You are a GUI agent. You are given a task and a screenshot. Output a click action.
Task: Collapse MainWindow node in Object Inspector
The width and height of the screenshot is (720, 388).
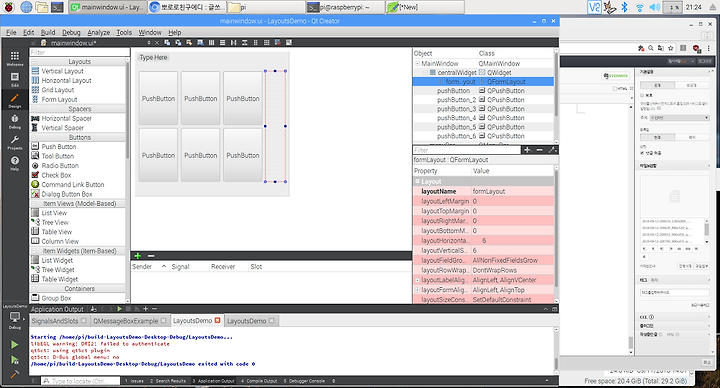click(x=417, y=63)
